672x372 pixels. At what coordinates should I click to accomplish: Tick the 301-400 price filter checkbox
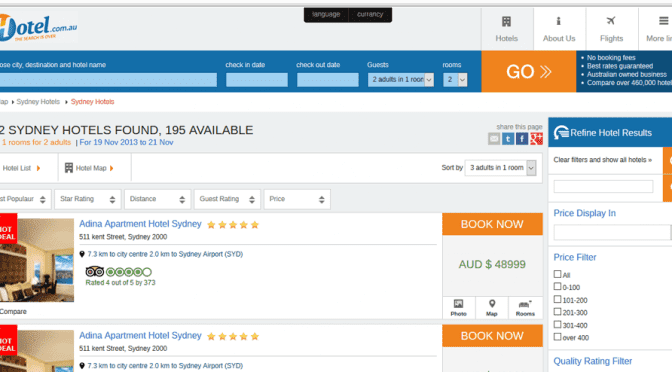557,324
